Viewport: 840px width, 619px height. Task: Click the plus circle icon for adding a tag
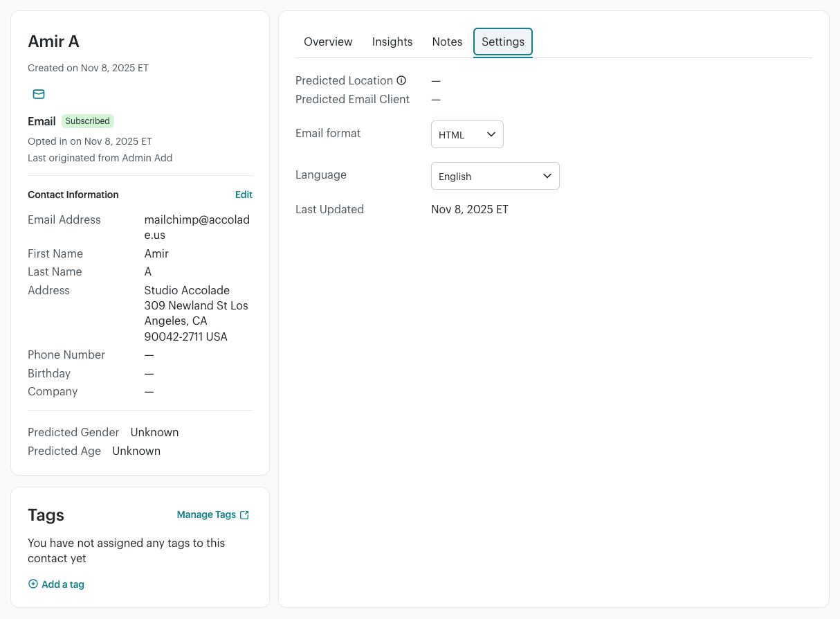tap(33, 584)
